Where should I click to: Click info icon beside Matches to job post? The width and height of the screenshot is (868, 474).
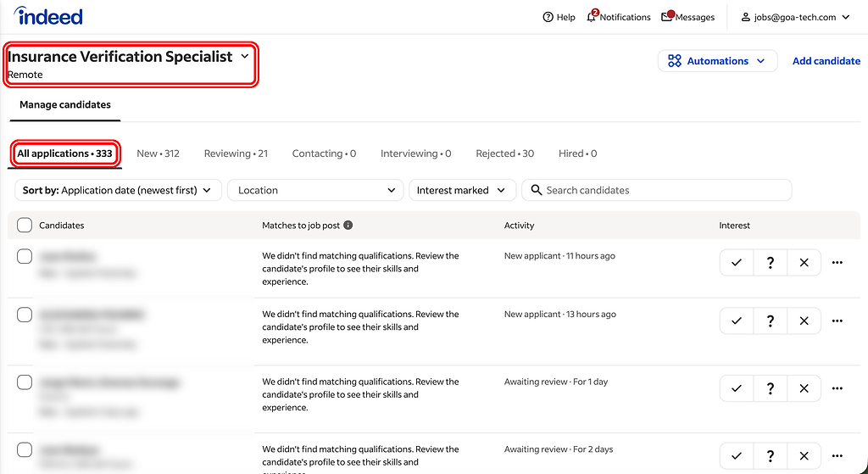(x=348, y=225)
